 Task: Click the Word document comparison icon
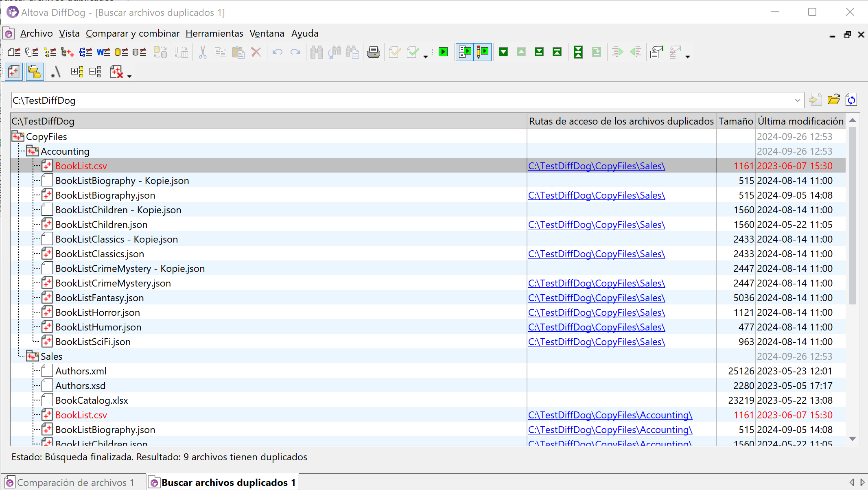click(103, 52)
